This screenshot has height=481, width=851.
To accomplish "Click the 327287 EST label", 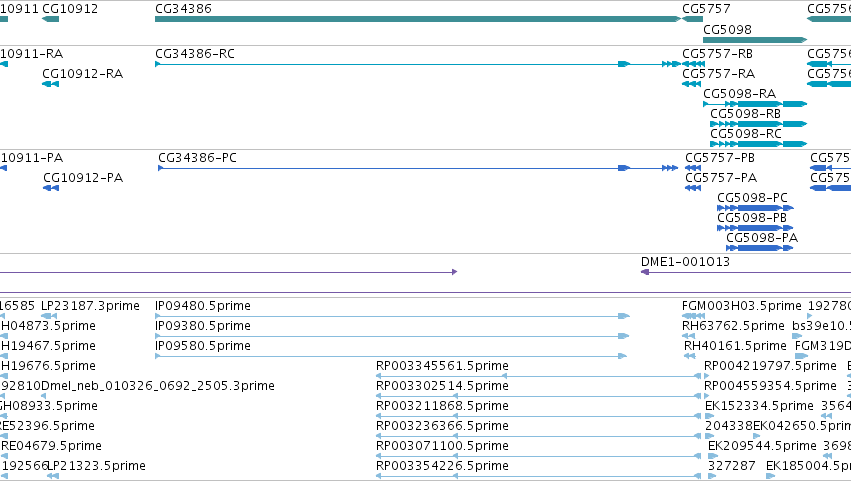I will coord(732,467).
